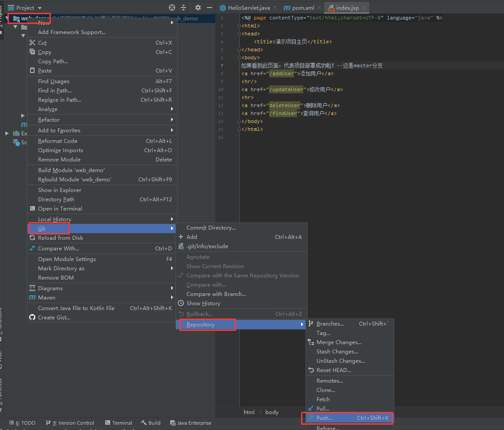
Task: Close the HelloServlet.java tab
Action: (x=275, y=8)
